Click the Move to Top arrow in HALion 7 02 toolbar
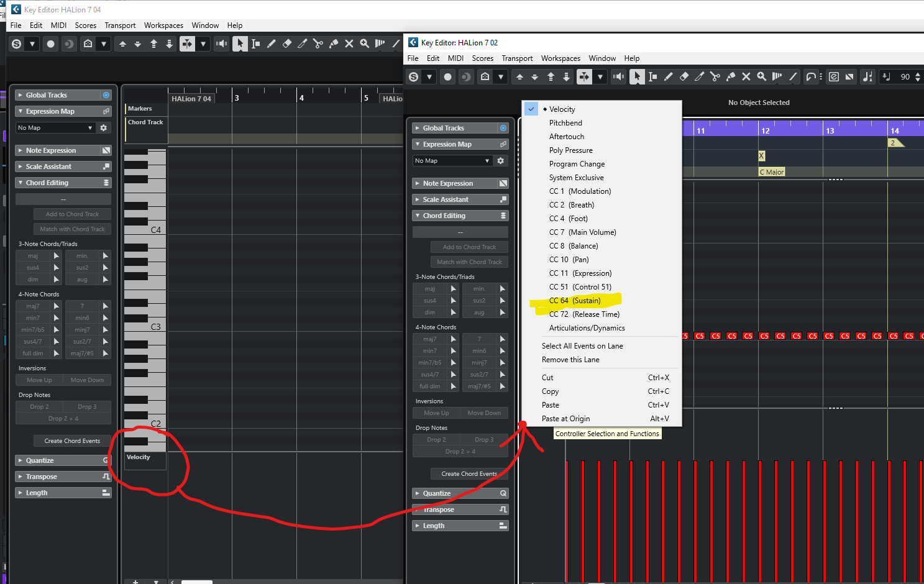 click(551, 76)
